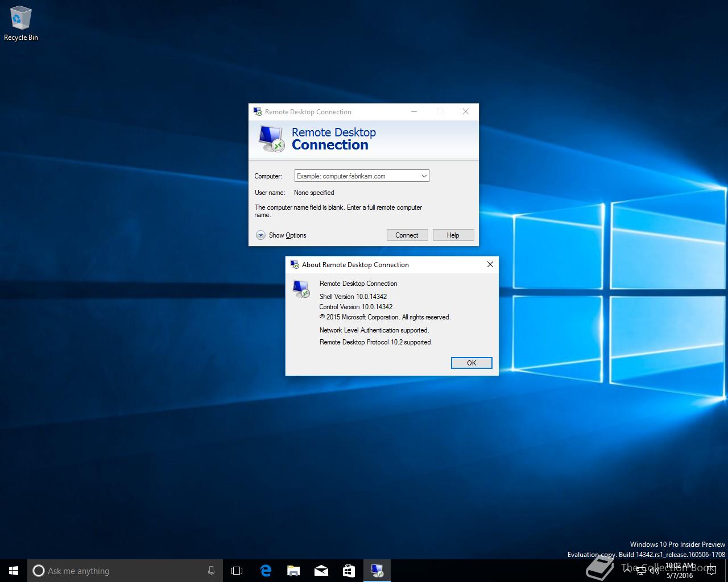Image resolution: width=728 pixels, height=582 pixels.
Task: Click the 'Control Version 10.0.14342' text
Action: tap(356, 306)
